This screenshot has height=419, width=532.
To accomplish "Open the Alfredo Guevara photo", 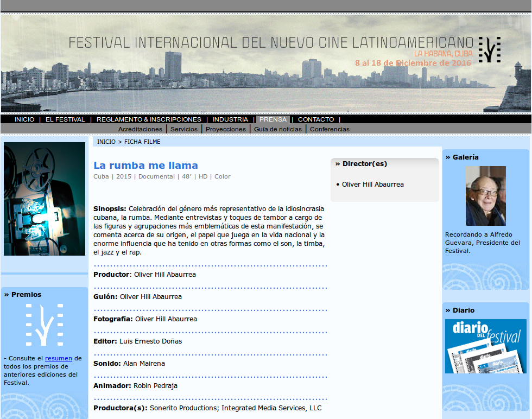I will pos(485,195).
